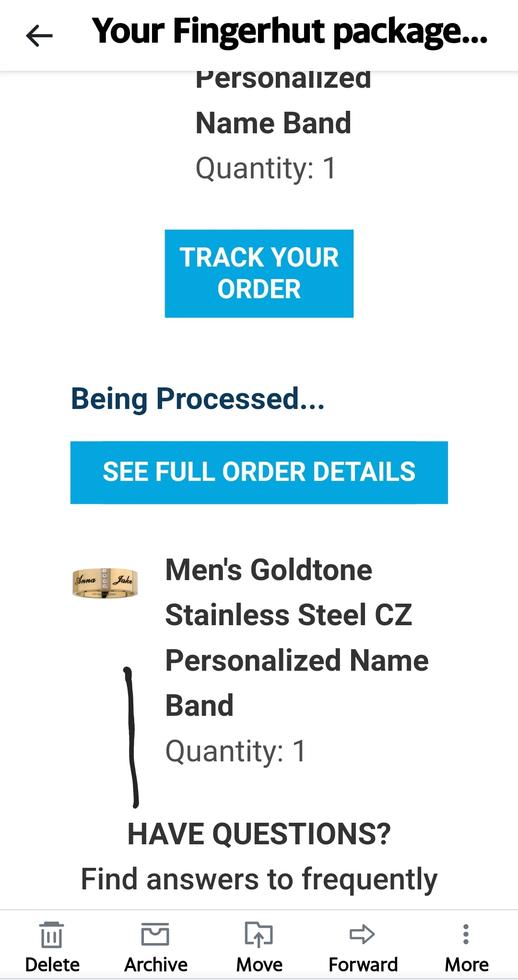The width and height of the screenshot is (518, 980).
Task: Tap the 'Move' text label
Action: click(259, 965)
